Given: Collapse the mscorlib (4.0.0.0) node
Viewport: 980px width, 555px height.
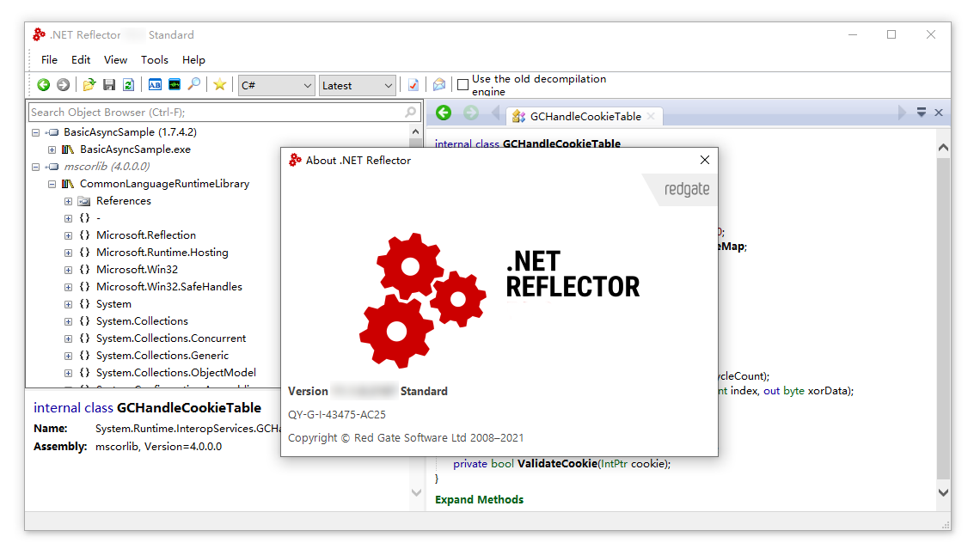Looking at the screenshot, I should pos(35,167).
